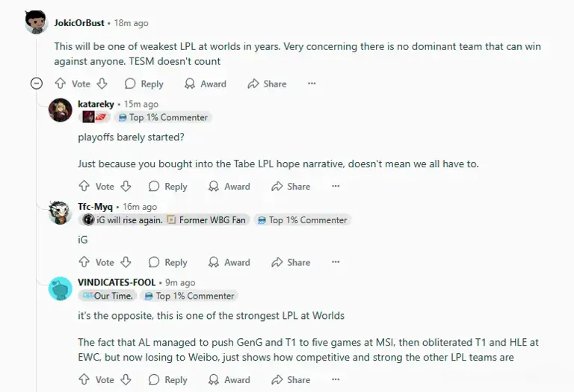
Task: Share JokicOrBust's comment
Action: click(x=267, y=84)
